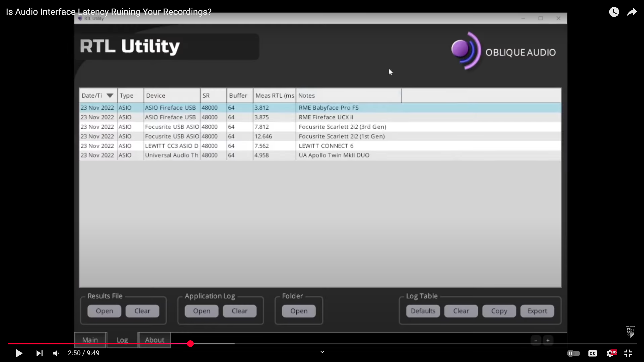Switch to the Main tab

click(90, 340)
